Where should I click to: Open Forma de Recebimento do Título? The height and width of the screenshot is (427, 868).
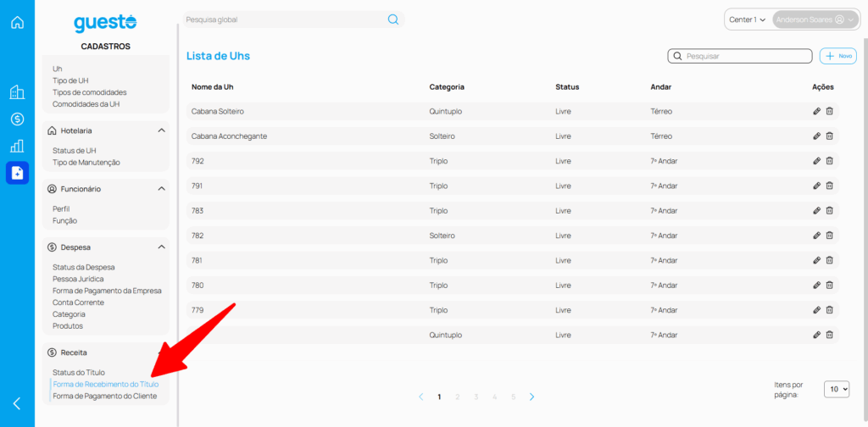tap(105, 384)
